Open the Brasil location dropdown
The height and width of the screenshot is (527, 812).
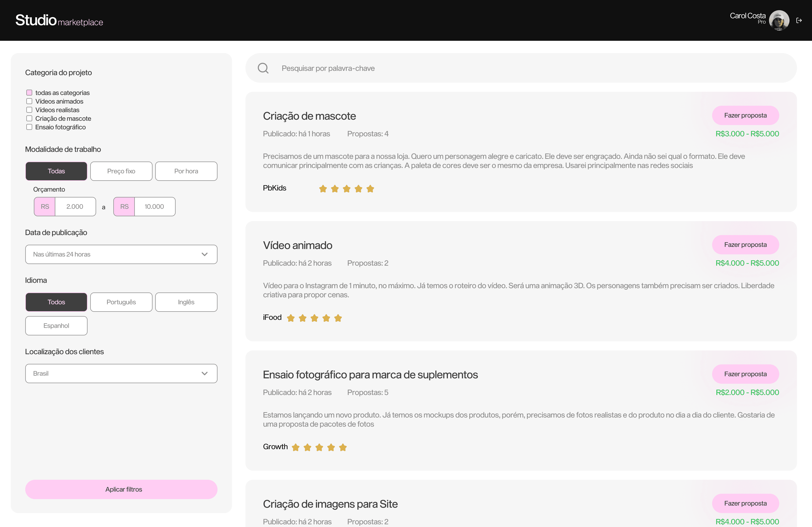click(121, 374)
